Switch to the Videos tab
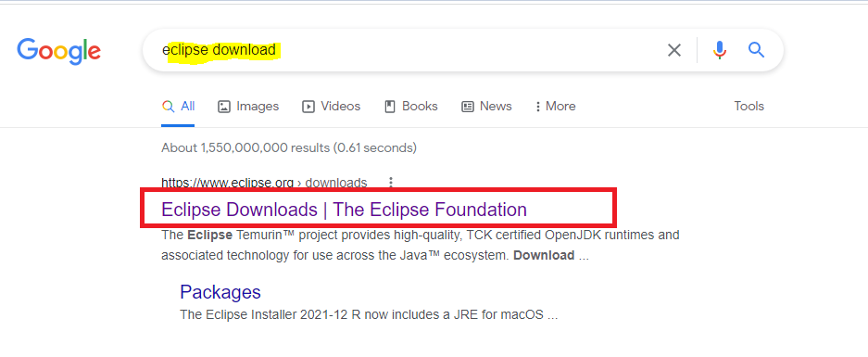 (x=331, y=107)
